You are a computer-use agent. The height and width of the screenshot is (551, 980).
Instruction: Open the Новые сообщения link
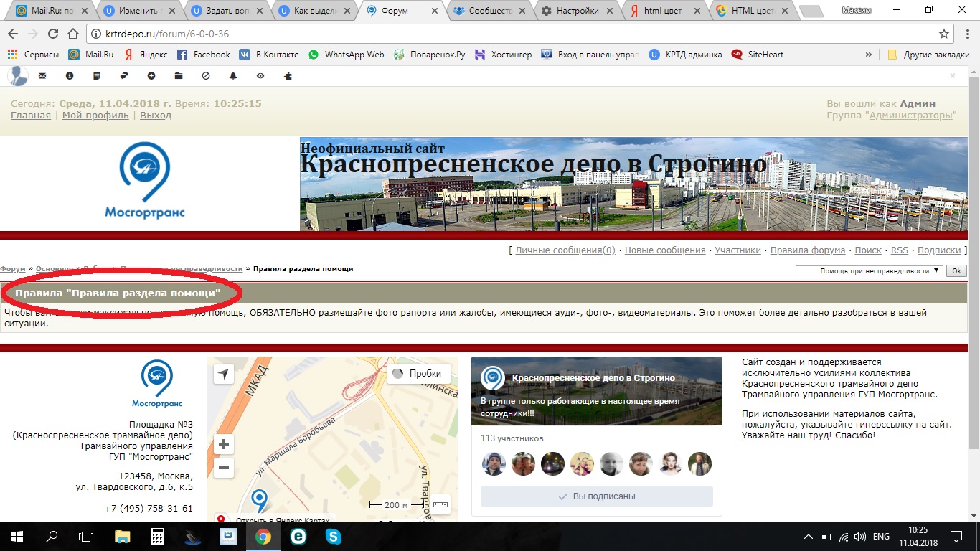click(x=665, y=250)
